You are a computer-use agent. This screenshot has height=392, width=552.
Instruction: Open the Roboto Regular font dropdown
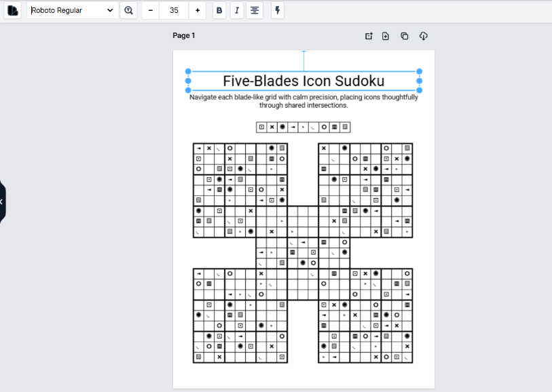point(71,10)
